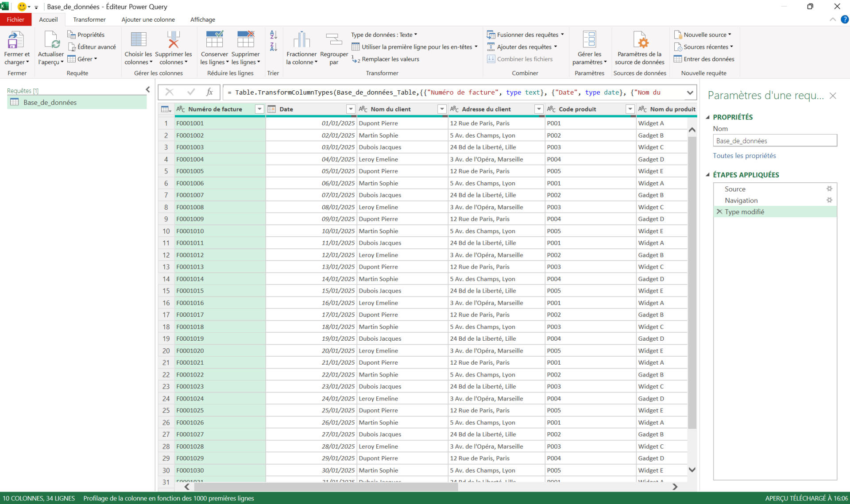Click the fx formula icon
Viewport: 850px width, 504px height.
pos(209,92)
